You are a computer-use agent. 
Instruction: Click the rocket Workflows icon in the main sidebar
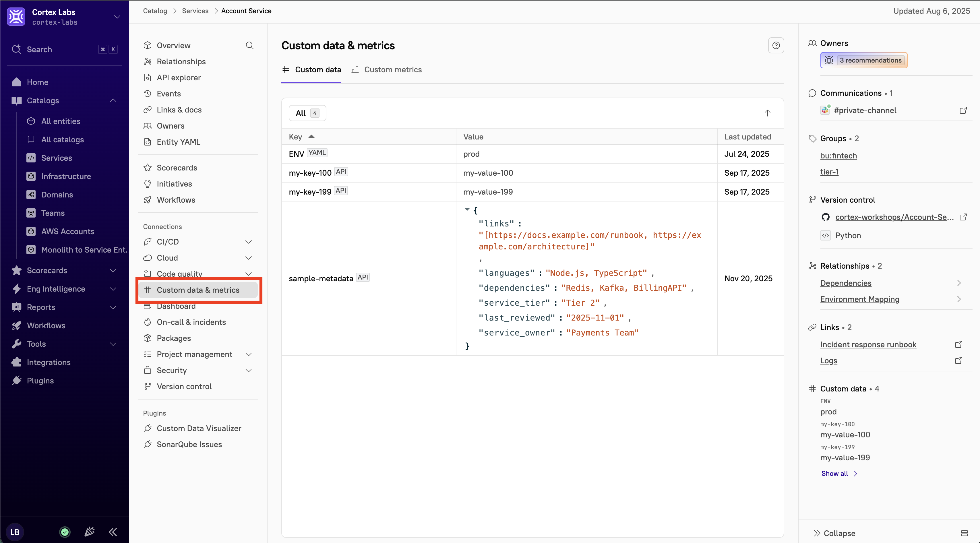(x=16, y=325)
